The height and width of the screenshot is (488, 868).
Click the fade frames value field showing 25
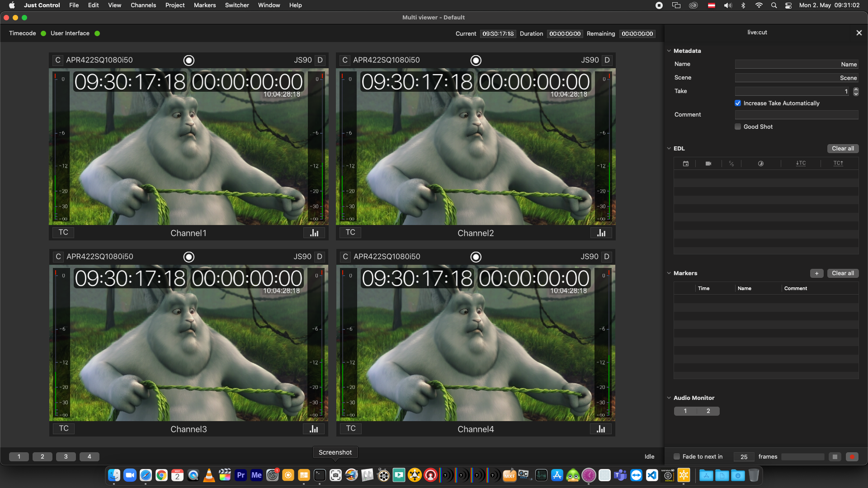(x=744, y=457)
